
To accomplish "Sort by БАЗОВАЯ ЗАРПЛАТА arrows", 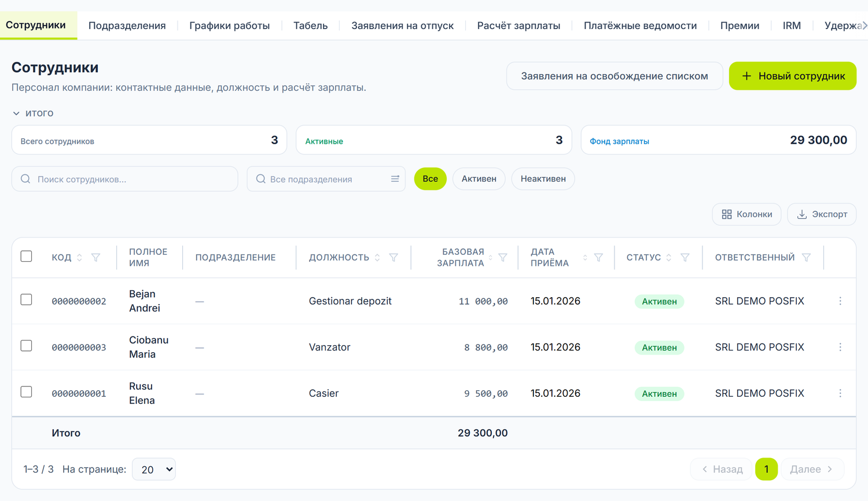I will click(490, 257).
